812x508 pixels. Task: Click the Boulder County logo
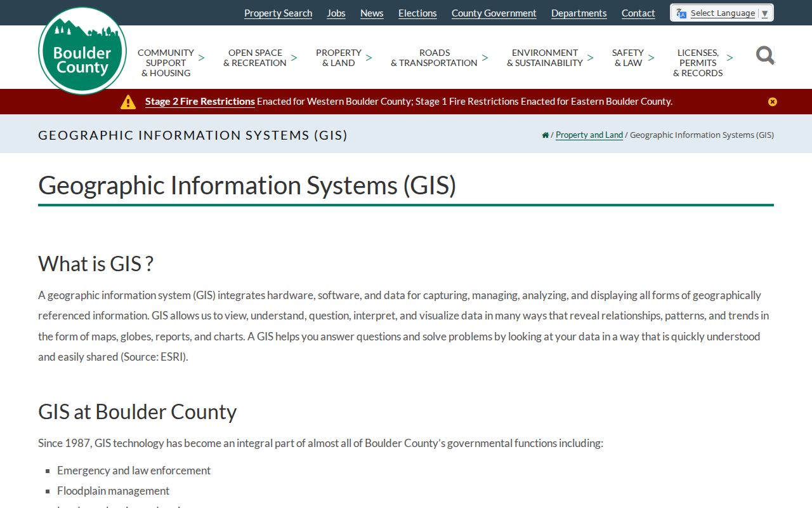click(82, 51)
